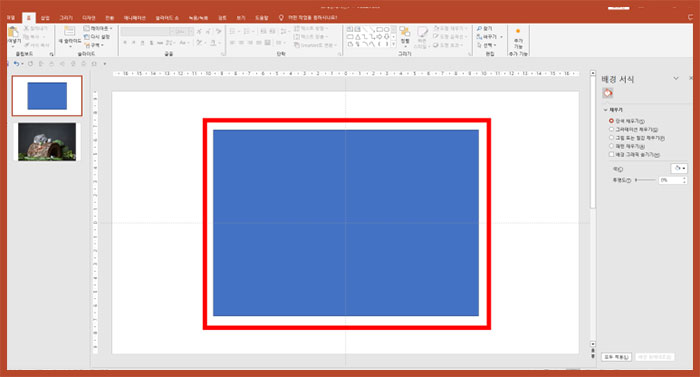Screen dimensions: 700x377
Task: Click the Transparency stepper up arrow
Action: click(x=684, y=178)
